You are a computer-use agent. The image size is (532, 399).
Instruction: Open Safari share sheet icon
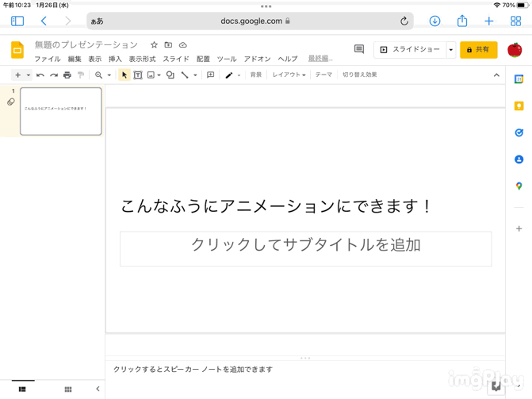coord(461,21)
